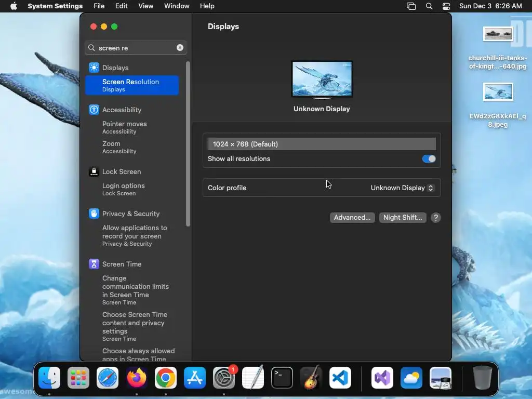Select Zoom Accessibility result
Viewport: 532px width, 399px height.
(x=132, y=147)
